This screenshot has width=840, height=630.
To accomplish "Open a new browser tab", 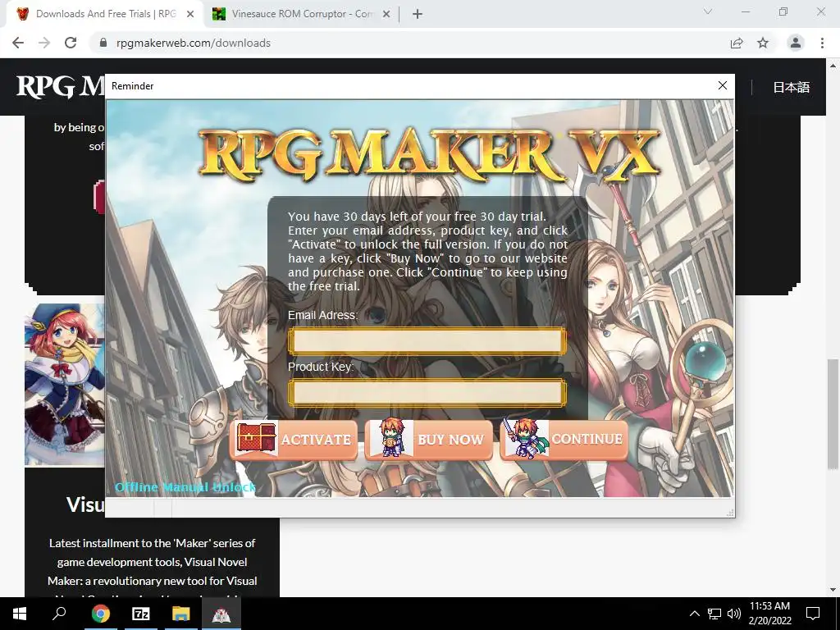I will pos(418,15).
